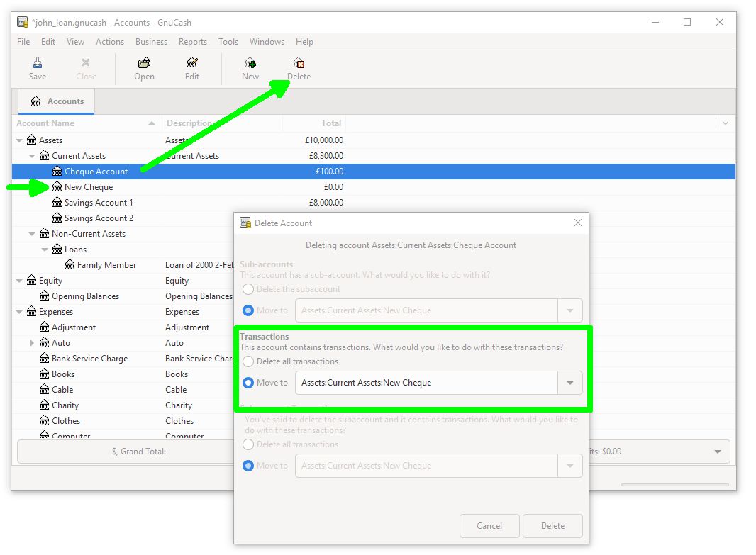The image size is (756, 555).
Task: Click the Delete account toolbar icon
Action: [x=299, y=62]
